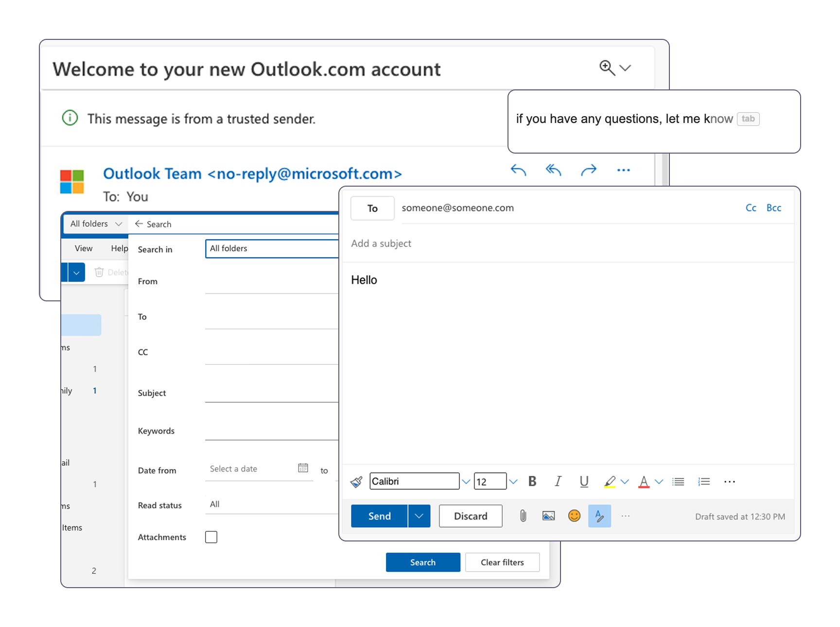Click the Forward arrow icon
Image resolution: width=840 pixels, height=627 pixels.
tap(589, 170)
